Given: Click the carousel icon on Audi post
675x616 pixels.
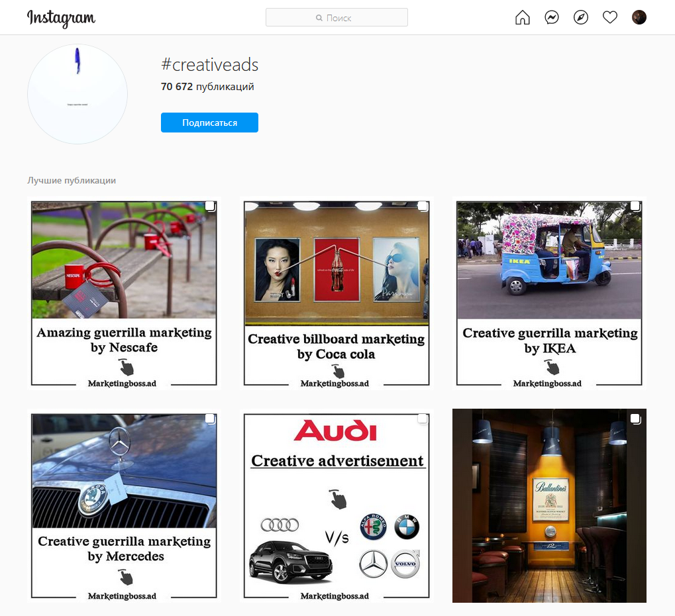Looking at the screenshot, I should [x=423, y=419].
